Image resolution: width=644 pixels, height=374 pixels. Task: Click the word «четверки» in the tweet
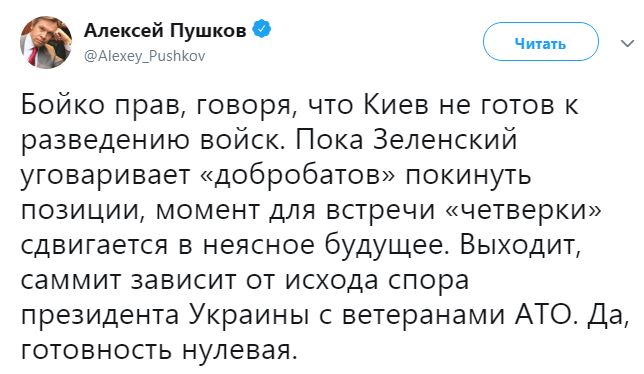coord(524,210)
